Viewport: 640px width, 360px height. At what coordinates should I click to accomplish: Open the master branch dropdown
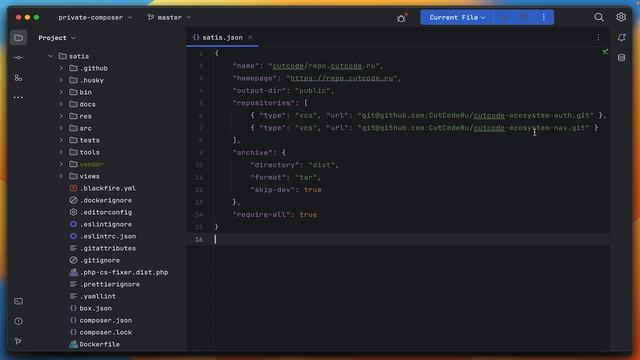click(169, 18)
